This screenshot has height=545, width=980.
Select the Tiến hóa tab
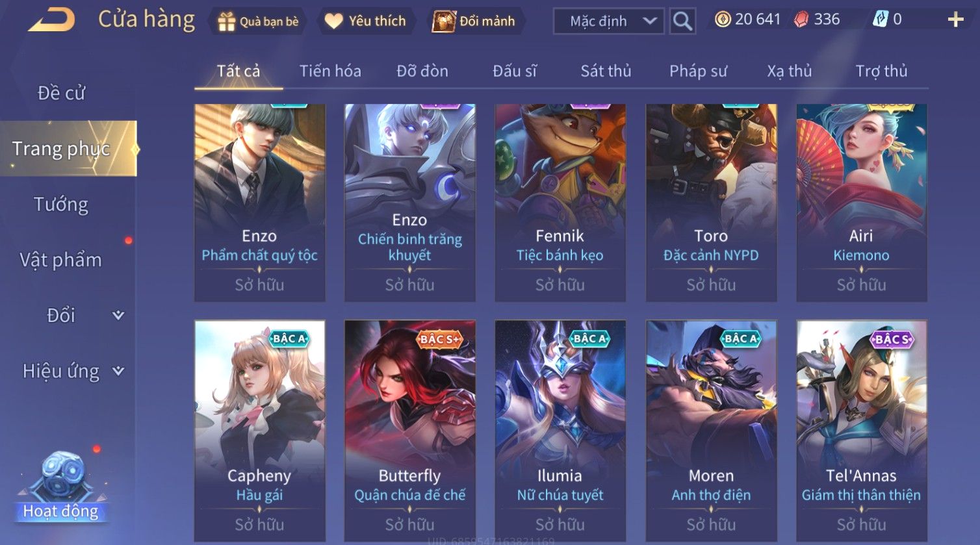[x=330, y=71]
